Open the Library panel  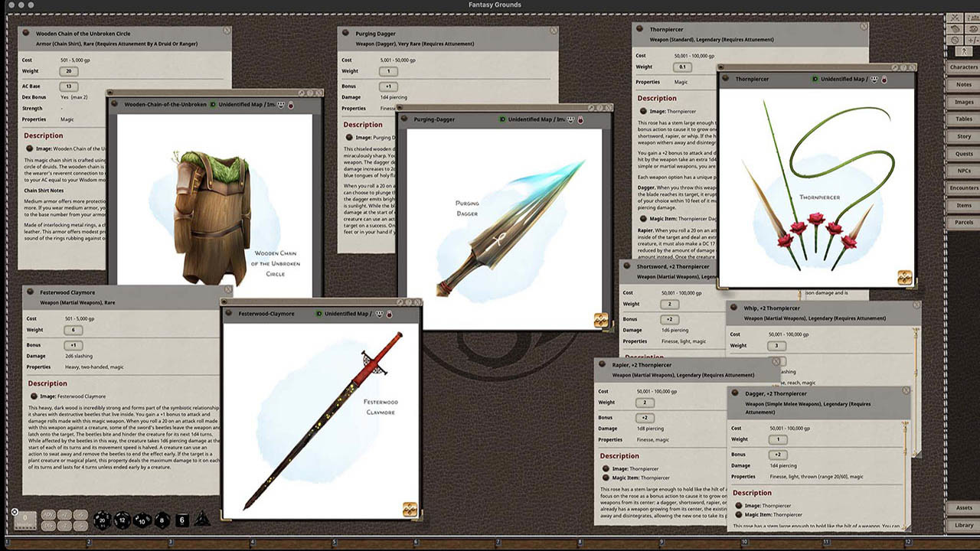pyautogui.click(x=964, y=525)
